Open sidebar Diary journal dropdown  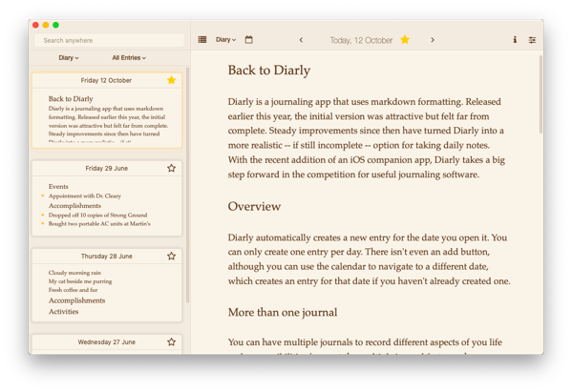click(69, 57)
